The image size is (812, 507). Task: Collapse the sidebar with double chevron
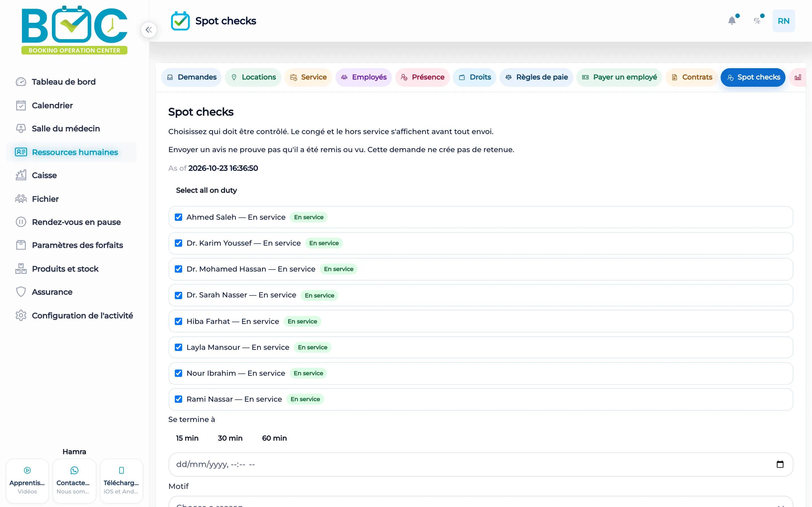coord(149,30)
